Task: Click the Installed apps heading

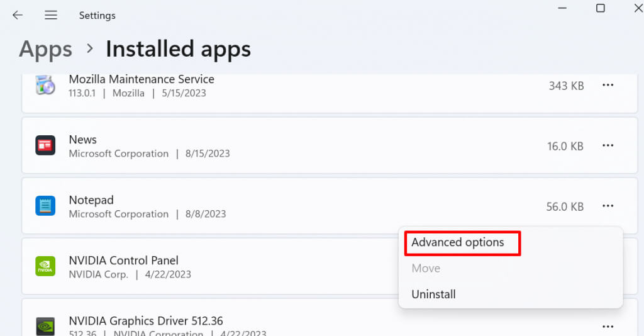Action: (178, 49)
